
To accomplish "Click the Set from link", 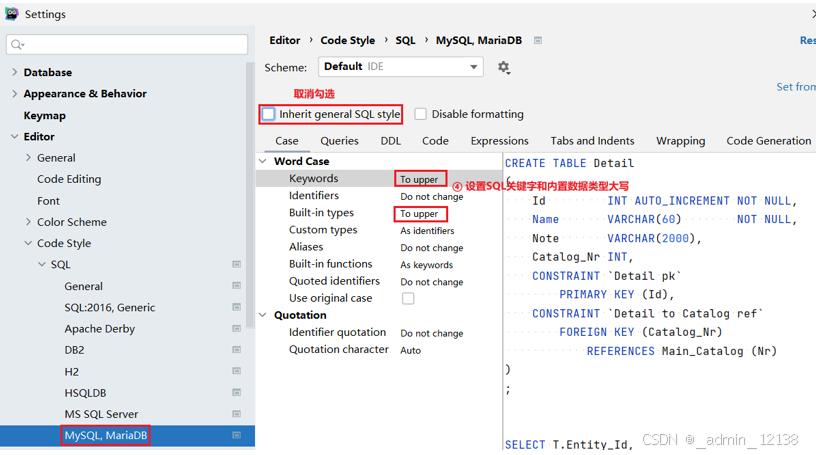I will click(796, 87).
